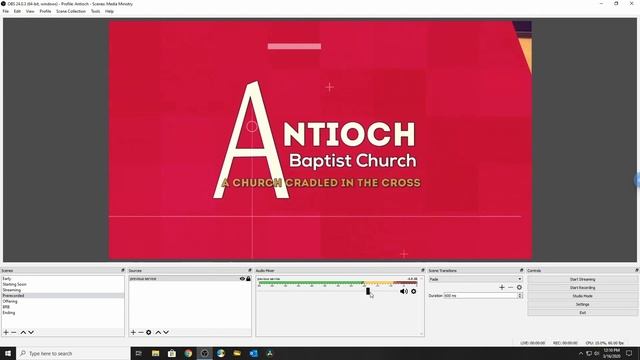
Task: Open the File menu
Action: 6,11
